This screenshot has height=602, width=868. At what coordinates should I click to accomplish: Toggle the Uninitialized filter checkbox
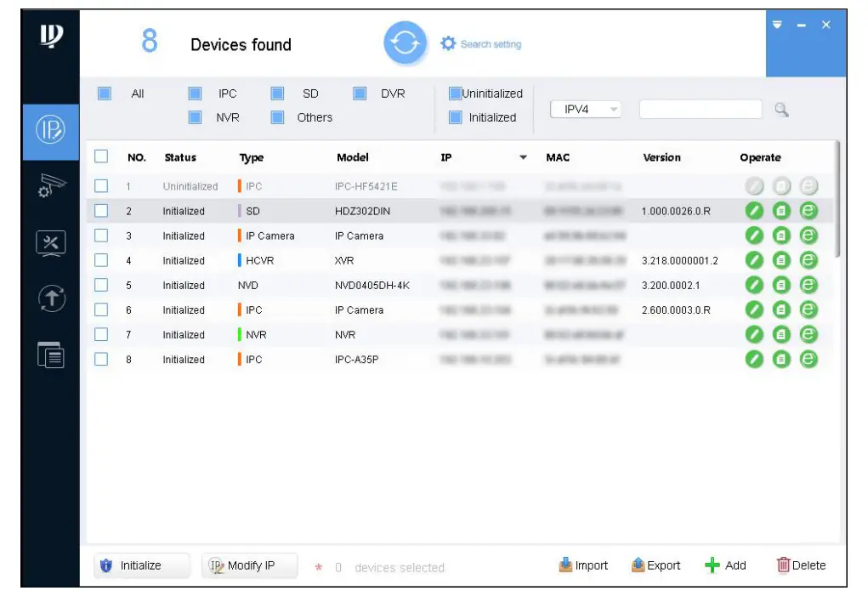tap(455, 94)
